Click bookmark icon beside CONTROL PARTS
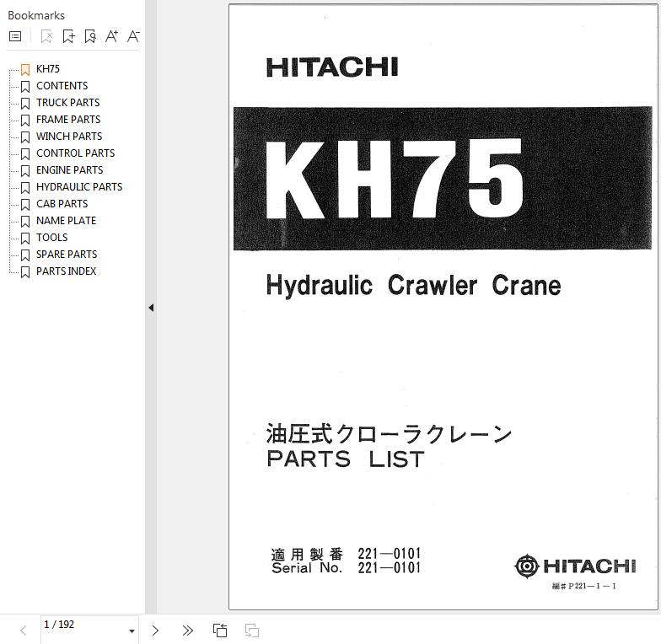Viewport: 661px width, 644px height. point(25,153)
